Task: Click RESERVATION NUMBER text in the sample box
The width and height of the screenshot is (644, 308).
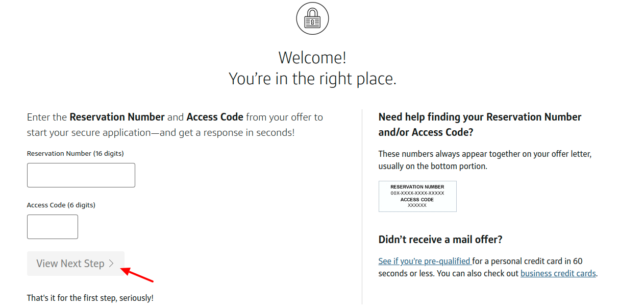Action: point(417,187)
